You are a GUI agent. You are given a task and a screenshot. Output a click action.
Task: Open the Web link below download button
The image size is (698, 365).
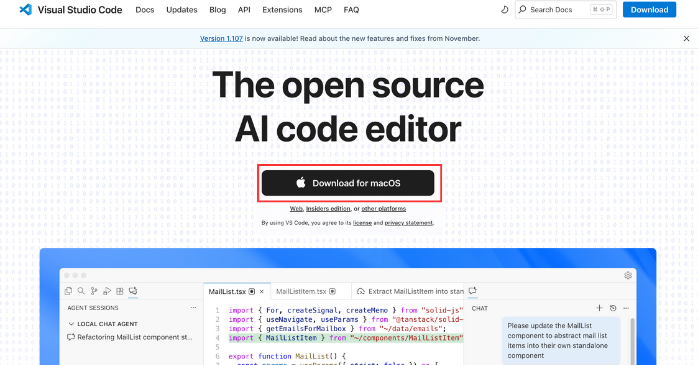click(296, 209)
